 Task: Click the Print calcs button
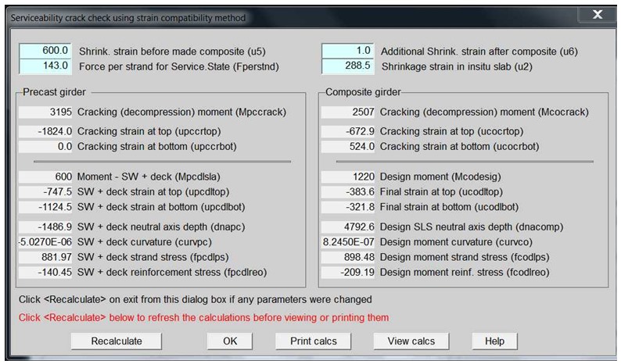click(314, 341)
